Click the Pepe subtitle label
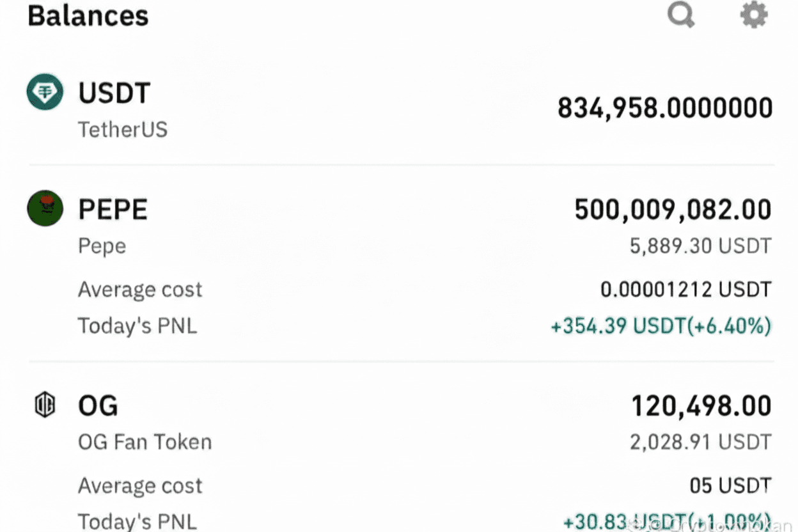The width and height of the screenshot is (798, 532). 102,246
